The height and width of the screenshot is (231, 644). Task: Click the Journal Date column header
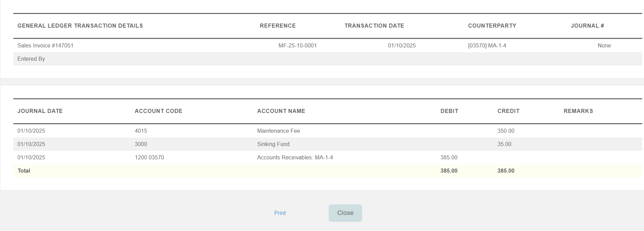(40, 111)
